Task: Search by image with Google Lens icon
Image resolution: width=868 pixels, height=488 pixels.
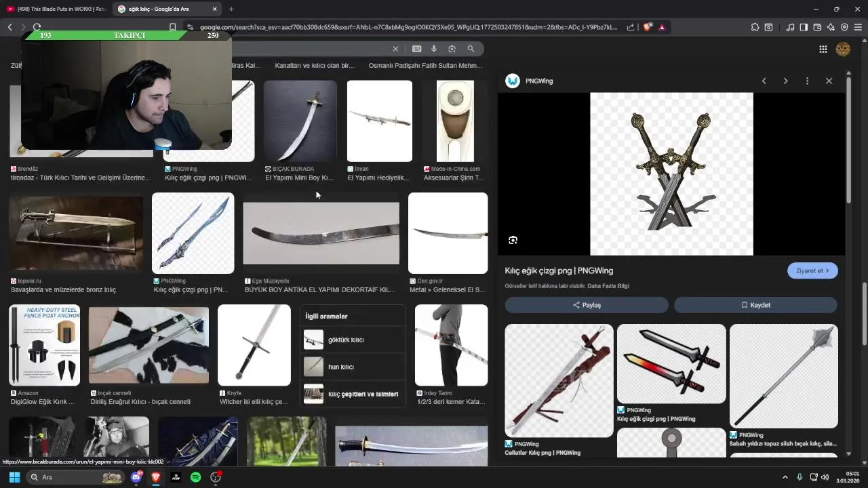Action: point(452,49)
